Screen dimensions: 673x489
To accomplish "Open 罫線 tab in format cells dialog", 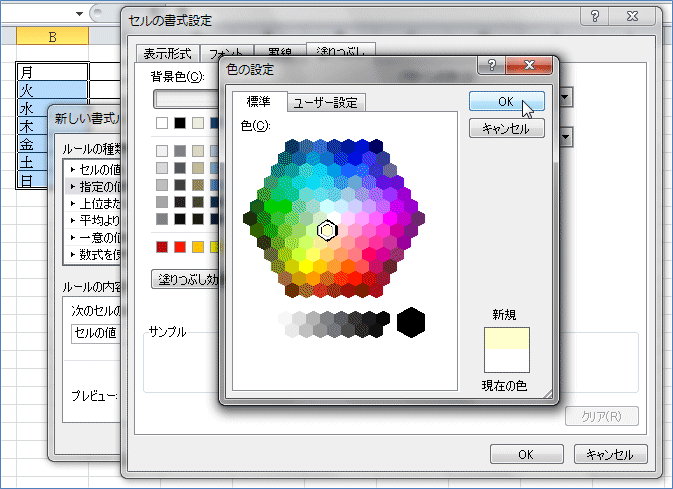I will 280,53.
